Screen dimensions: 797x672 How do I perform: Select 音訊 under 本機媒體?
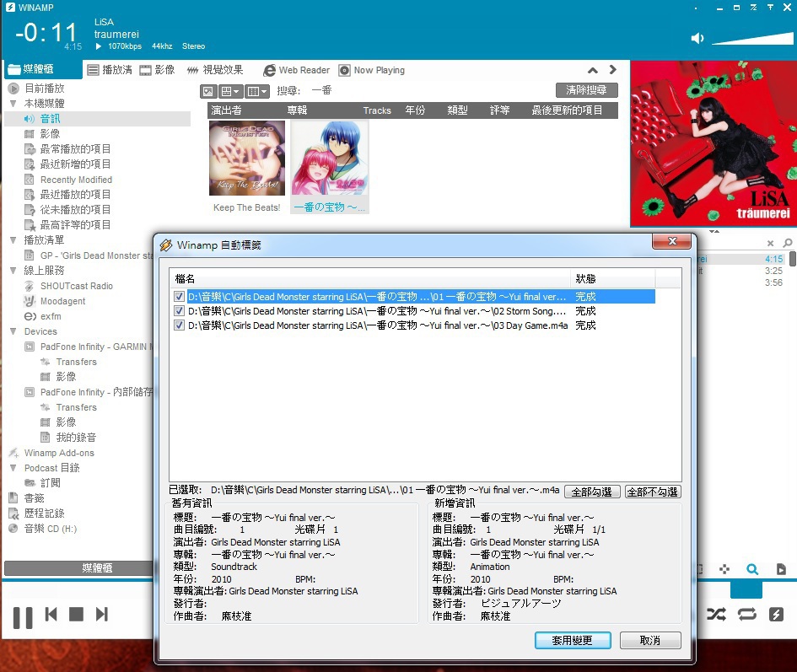click(50, 119)
